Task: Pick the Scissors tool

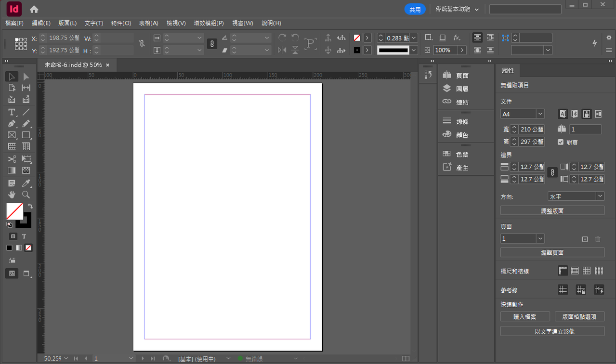Action: click(x=12, y=159)
